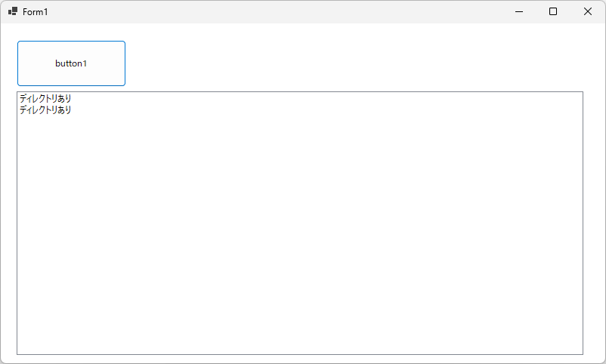Click the blank form strip above button1
This screenshot has height=364, width=606.
(71, 32)
